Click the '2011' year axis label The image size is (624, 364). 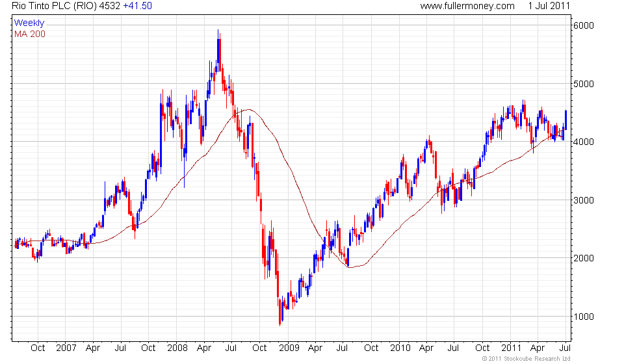[x=511, y=348]
